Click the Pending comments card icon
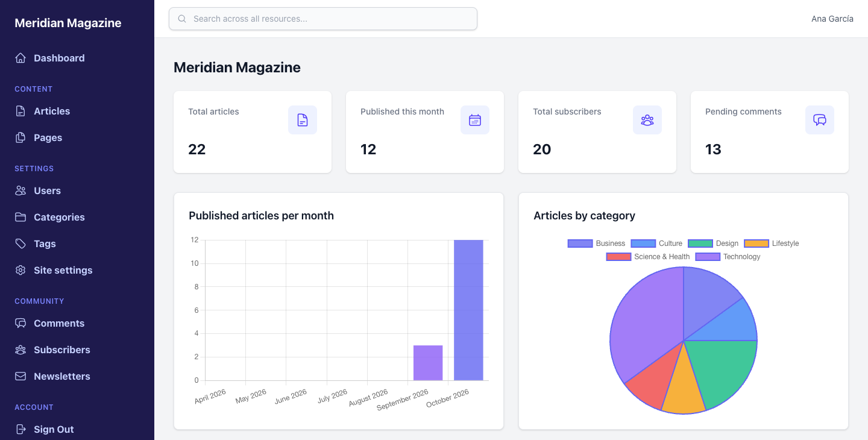Viewport: 868px width, 440px height. [820, 120]
